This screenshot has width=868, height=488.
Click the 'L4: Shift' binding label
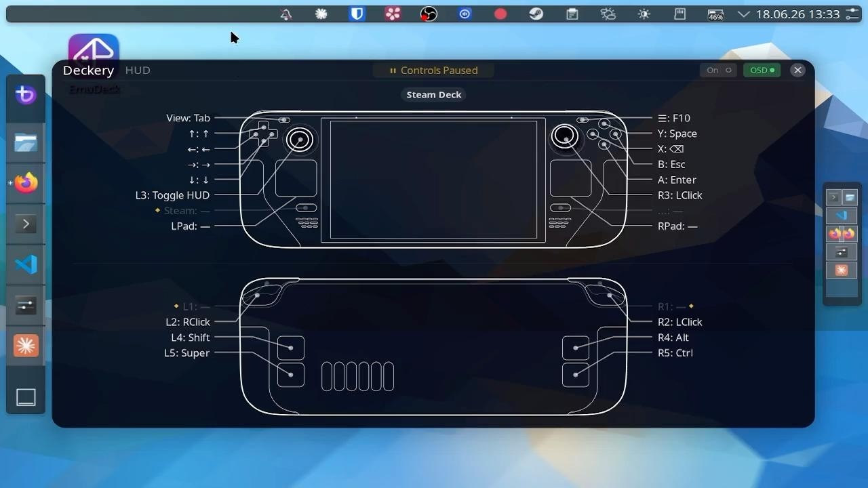pos(191,338)
